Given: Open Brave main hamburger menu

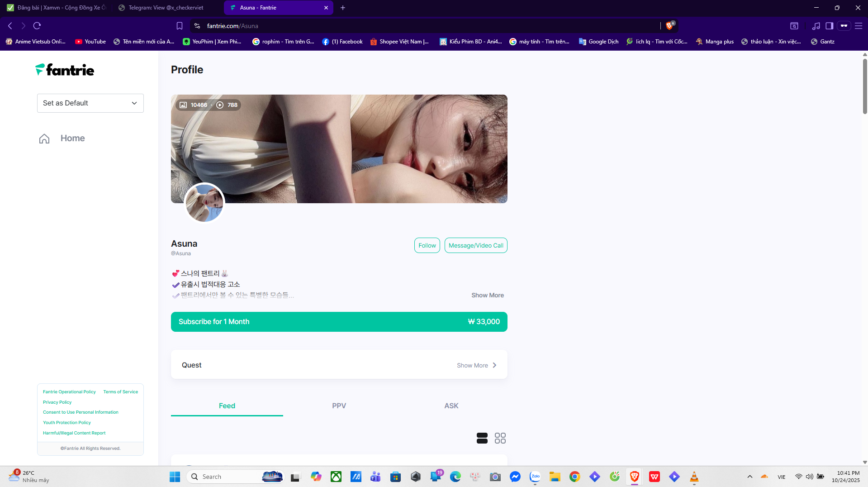Looking at the screenshot, I should (x=858, y=26).
